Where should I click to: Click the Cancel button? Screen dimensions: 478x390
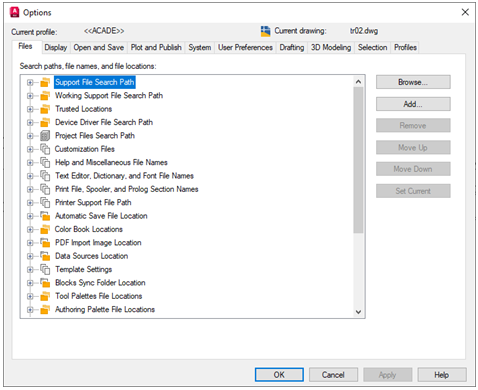(x=333, y=375)
